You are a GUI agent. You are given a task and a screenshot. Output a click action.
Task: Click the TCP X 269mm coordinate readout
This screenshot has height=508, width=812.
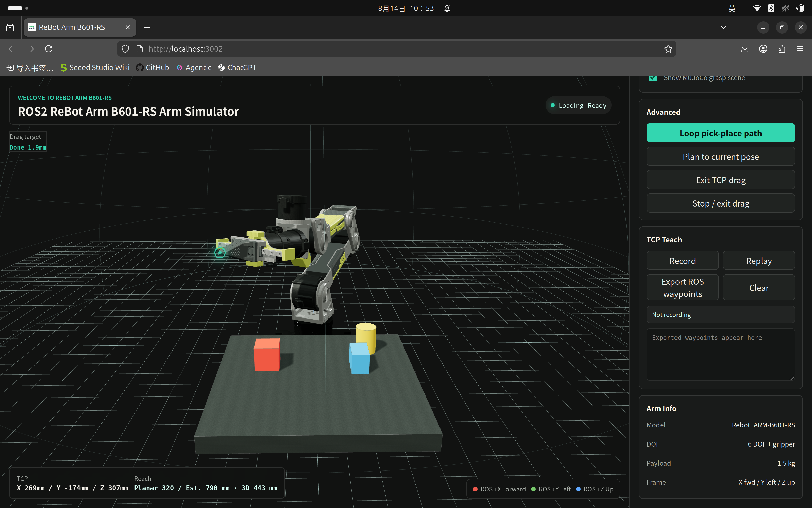(x=72, y=488)
